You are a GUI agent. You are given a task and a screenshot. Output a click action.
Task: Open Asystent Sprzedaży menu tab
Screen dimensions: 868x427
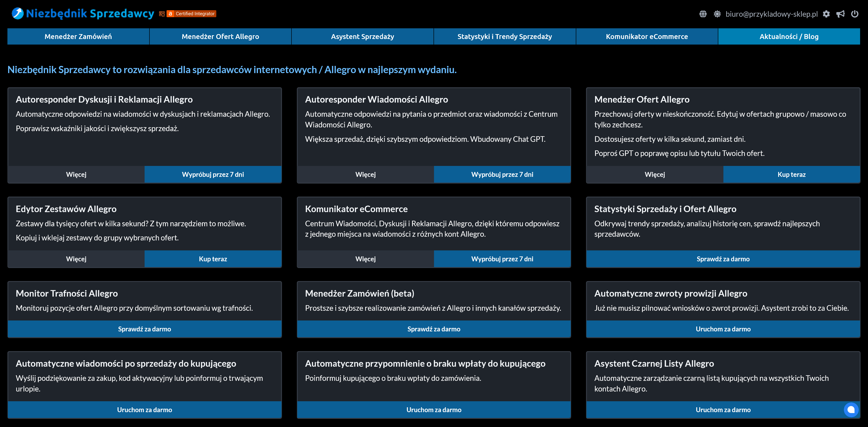[x=362, y=36]
